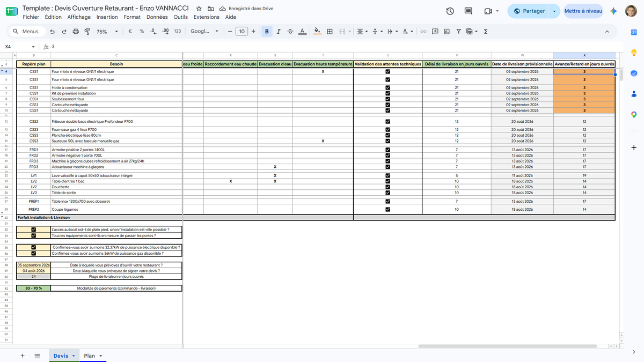Open the Données menu
Screen dimensions: 644x362
coord(157,17)
